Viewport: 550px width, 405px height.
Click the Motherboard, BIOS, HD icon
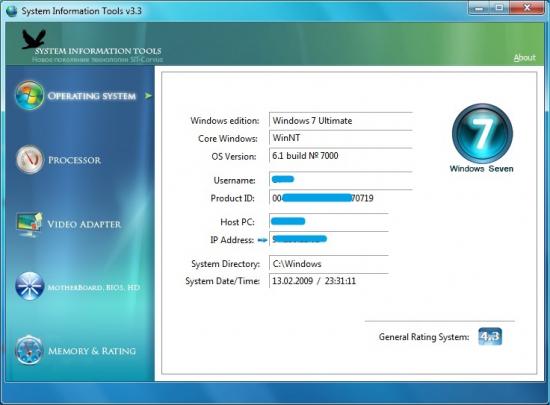point(30,286)
